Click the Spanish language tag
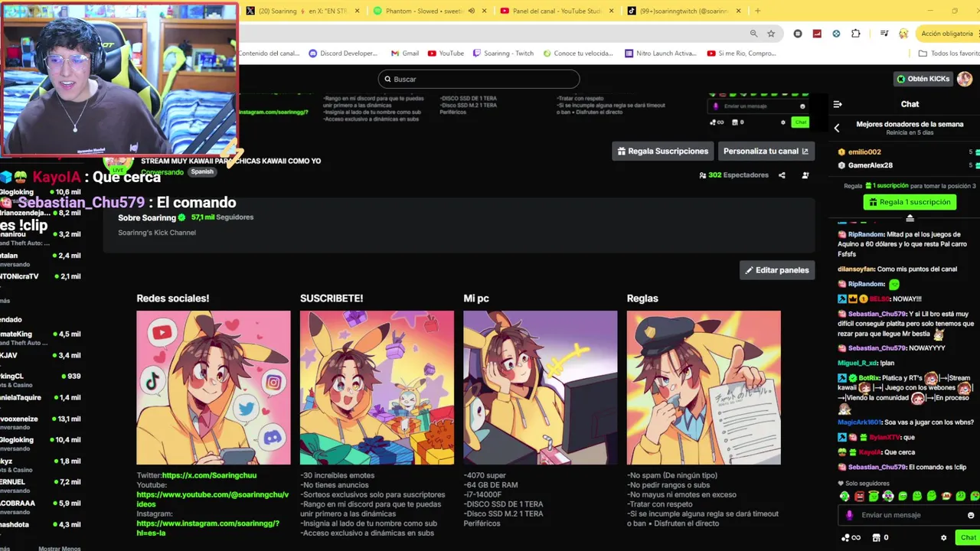 (202, 172)
